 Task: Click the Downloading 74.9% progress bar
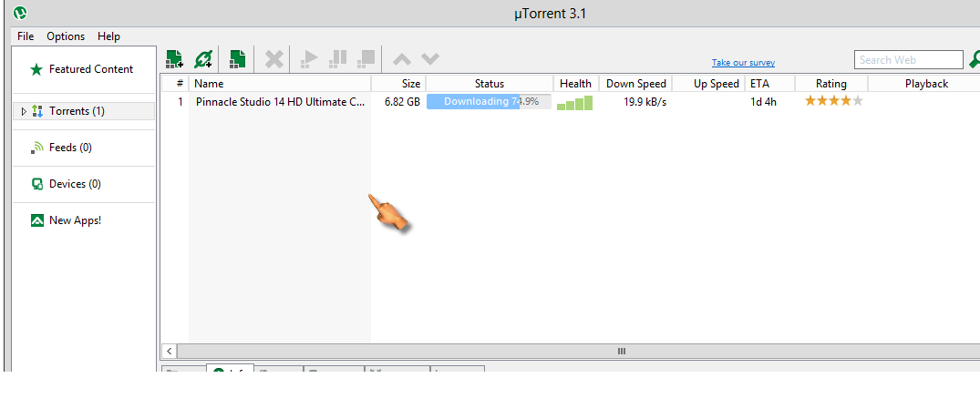click(x=489, y=102)
